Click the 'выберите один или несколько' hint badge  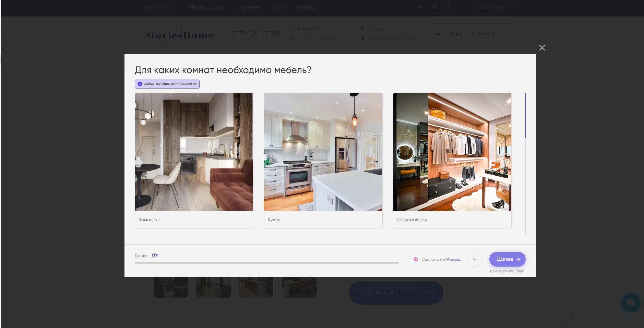click(x=167, y=84)
